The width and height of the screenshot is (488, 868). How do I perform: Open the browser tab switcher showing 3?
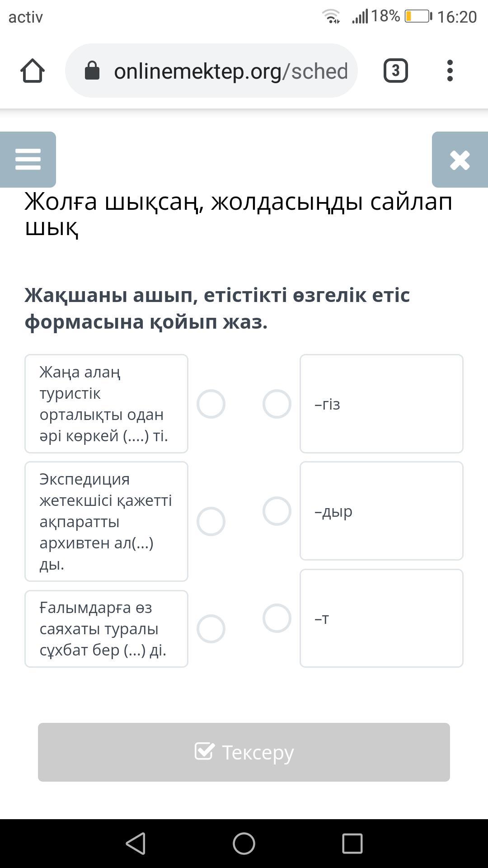point(395,71)
